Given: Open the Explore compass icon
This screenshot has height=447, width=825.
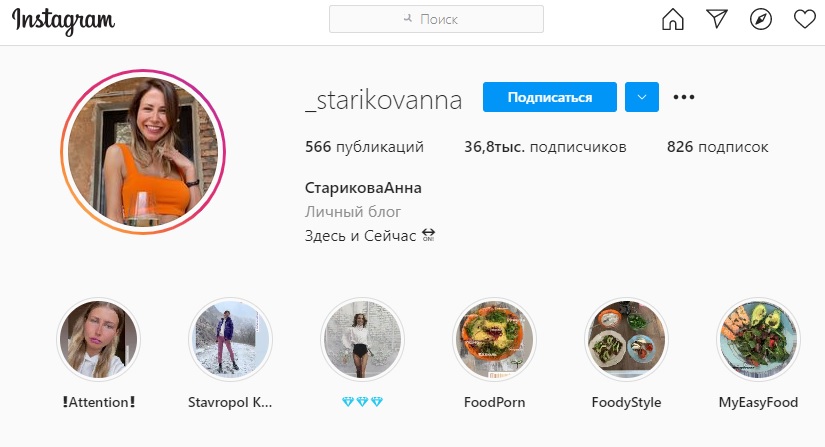Looking at the screenshot, I should click(761, 19).
